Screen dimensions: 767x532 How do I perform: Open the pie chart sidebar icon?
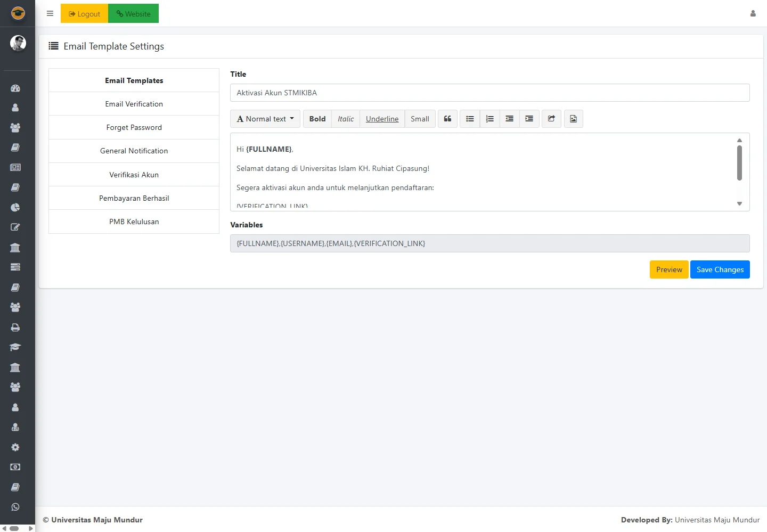pos(15,207)
